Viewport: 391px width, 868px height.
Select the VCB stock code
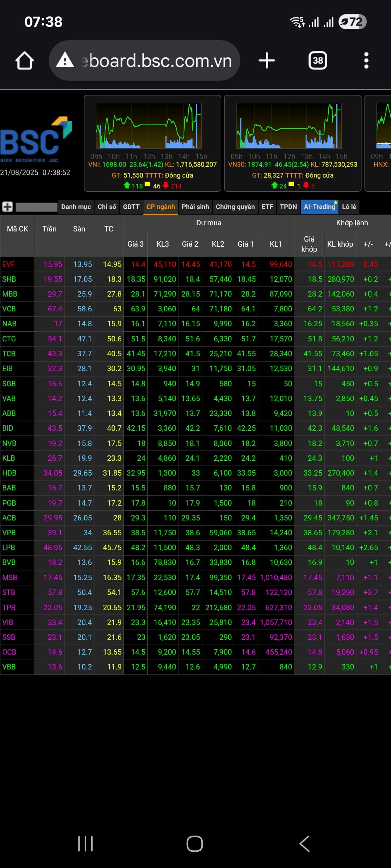[9, 309]
